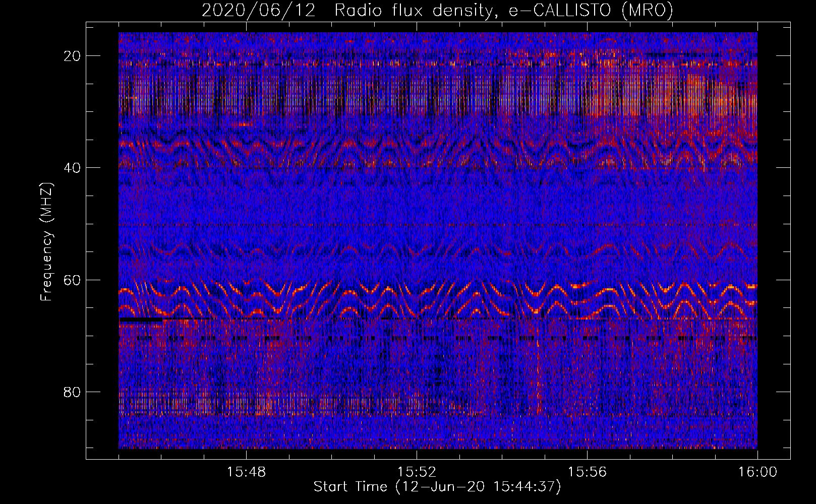Click the time tick label '16:00'
Image resolution: width=816 pixels, height=504 pixels.
coord(757,472)
